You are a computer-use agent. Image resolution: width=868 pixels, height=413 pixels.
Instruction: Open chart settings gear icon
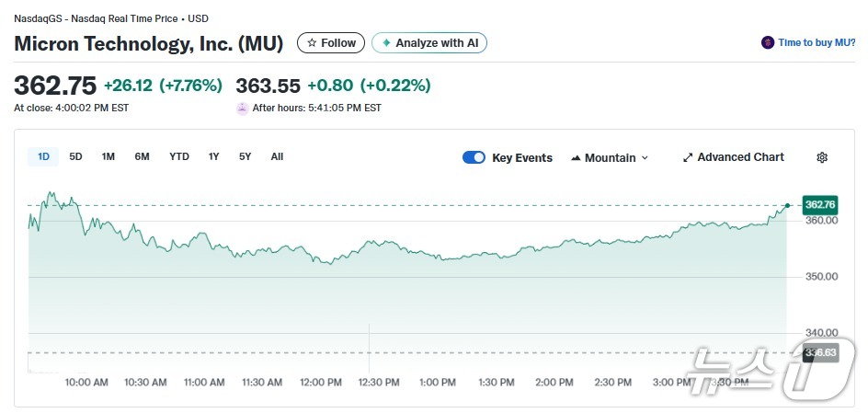[822, 157]
